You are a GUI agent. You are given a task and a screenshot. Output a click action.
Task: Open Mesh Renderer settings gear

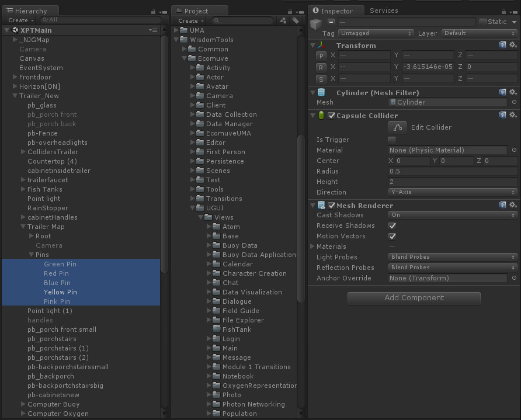click(513, 204)
